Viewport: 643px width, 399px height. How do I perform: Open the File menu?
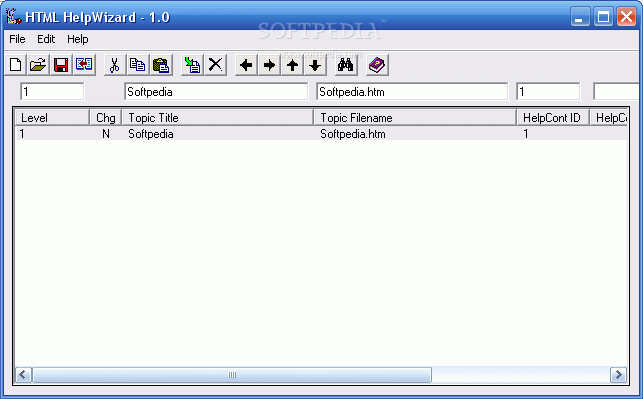[x=17, y=39]
